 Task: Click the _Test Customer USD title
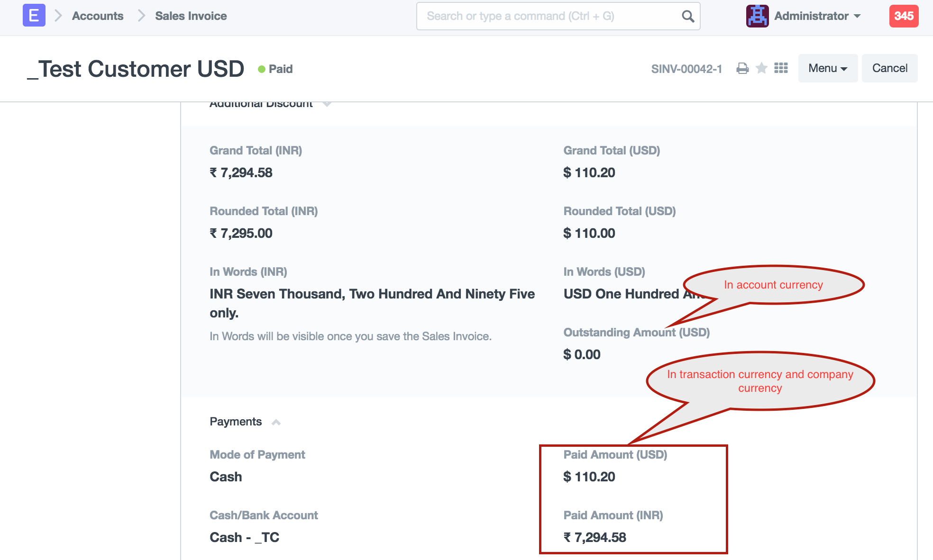pyautogui.click(x=136, y=69)
